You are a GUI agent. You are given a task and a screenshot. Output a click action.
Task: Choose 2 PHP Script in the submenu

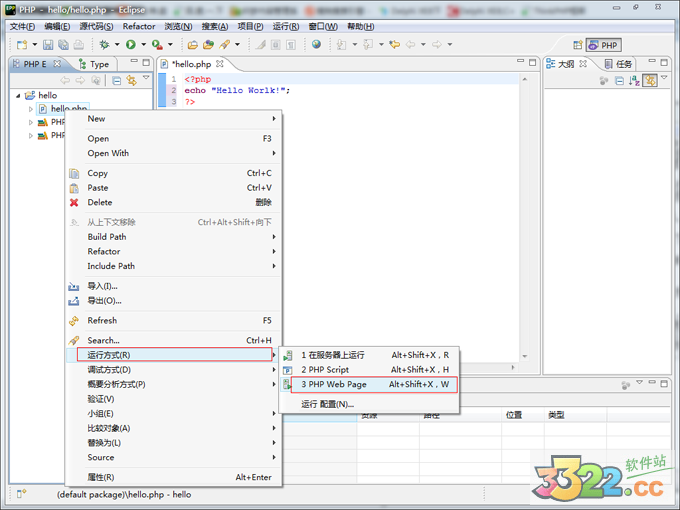point(369,370)
